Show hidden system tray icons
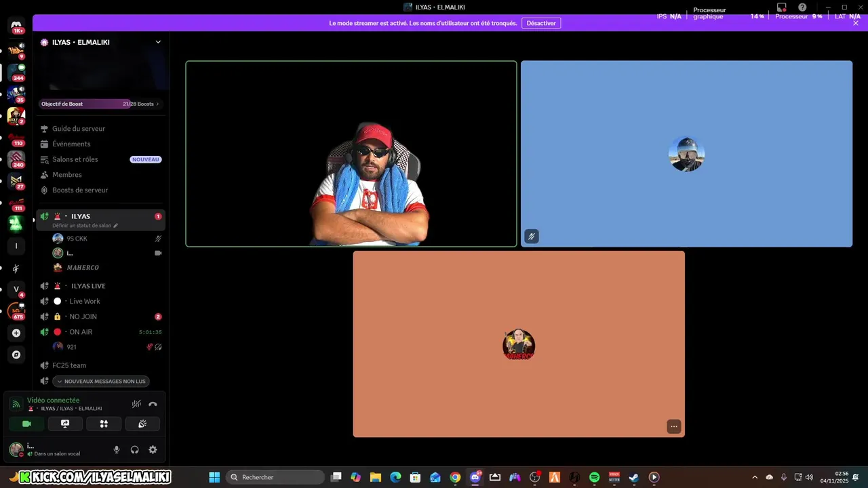Viewport: 868px width, 488px height. point(755,477)
